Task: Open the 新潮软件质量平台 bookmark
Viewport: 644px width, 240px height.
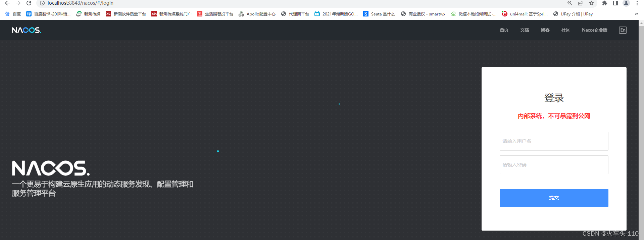Action: tap(126, 14)
